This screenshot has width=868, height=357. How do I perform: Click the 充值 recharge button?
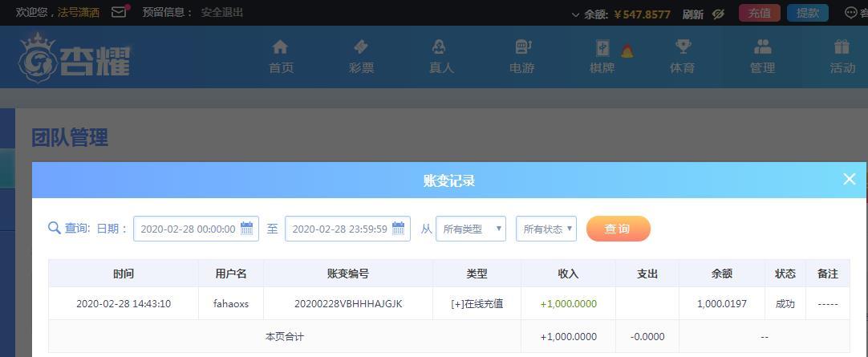coord(760,13)
